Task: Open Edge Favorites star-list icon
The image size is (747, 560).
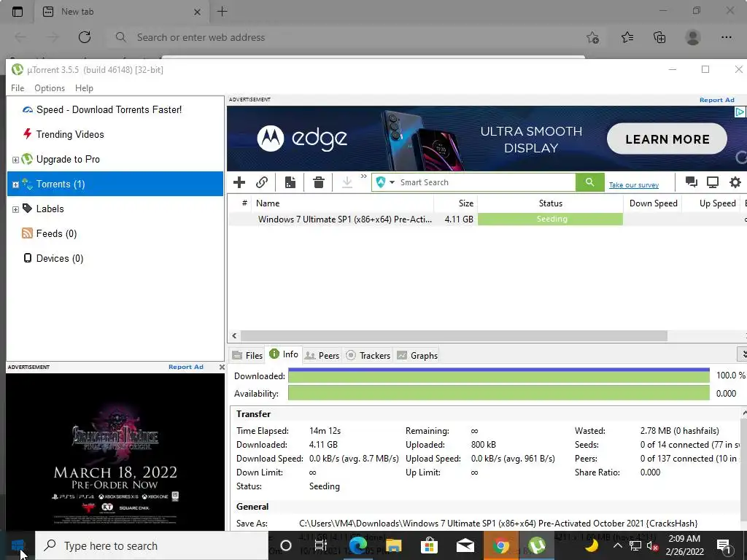Action: click(627, 37)
